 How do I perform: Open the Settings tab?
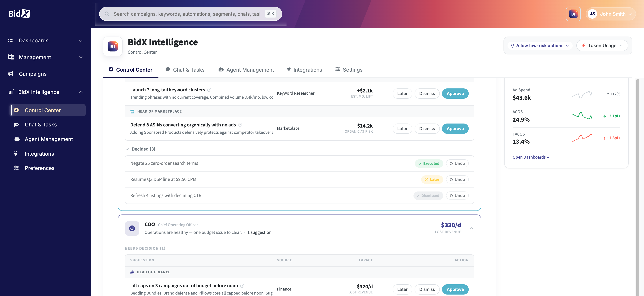349,70
